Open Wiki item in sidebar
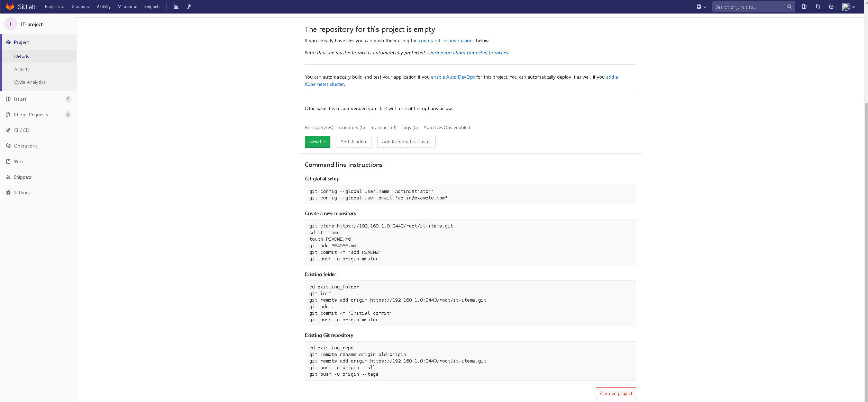 [x=18, y=161]
